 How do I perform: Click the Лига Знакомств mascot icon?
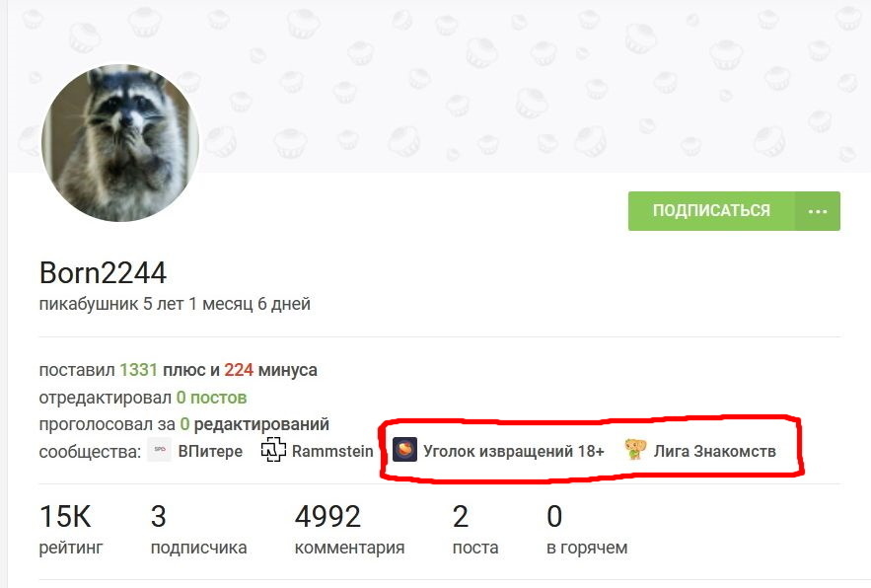pos(635,450)
